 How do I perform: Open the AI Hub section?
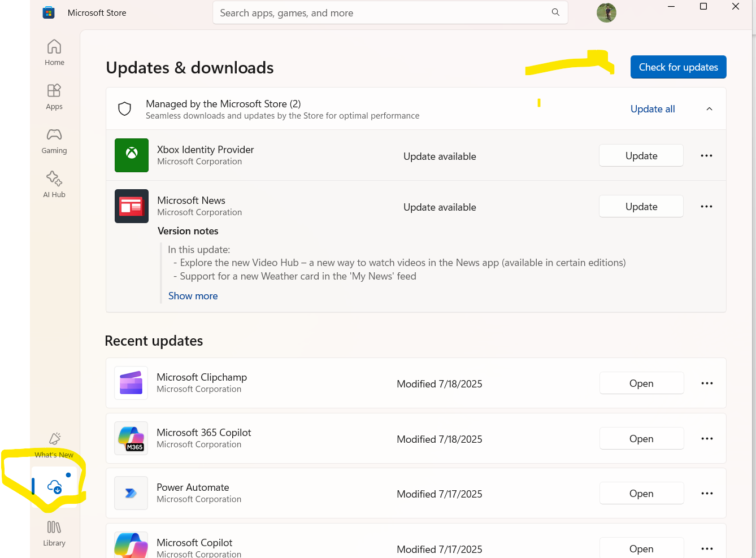point(54,185)
